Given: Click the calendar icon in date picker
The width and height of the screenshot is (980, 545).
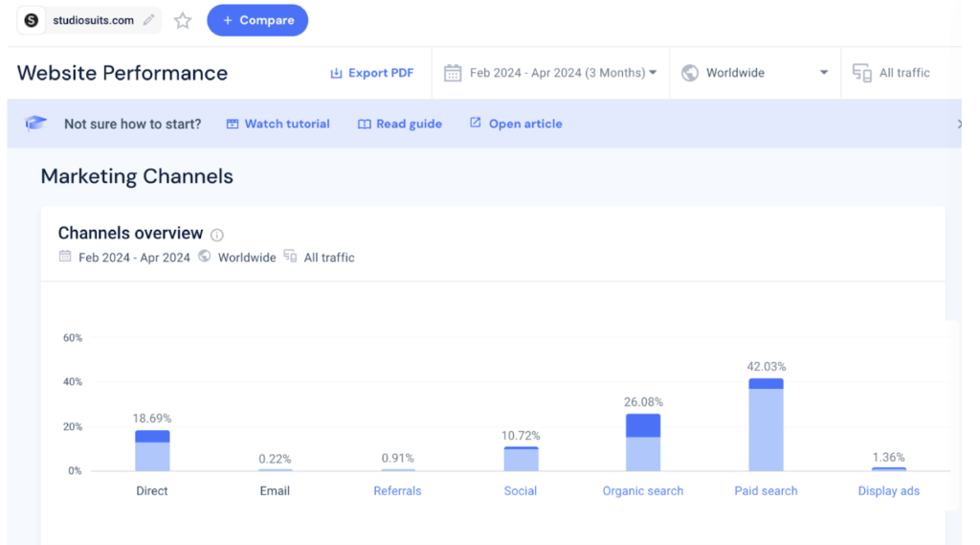Looking at the screenshot, I should click(x=453, y=73).
